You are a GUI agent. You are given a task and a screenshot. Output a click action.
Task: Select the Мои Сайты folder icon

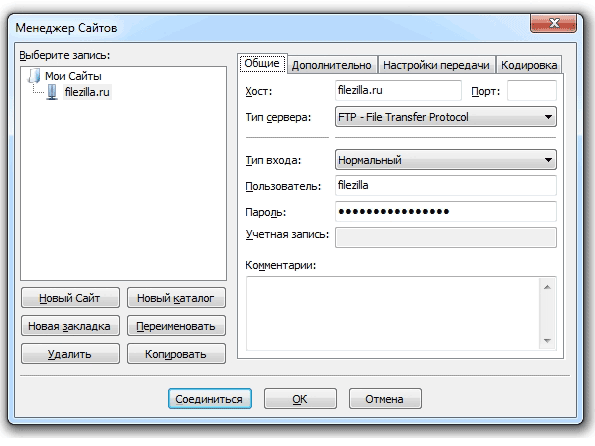point(34,76)
